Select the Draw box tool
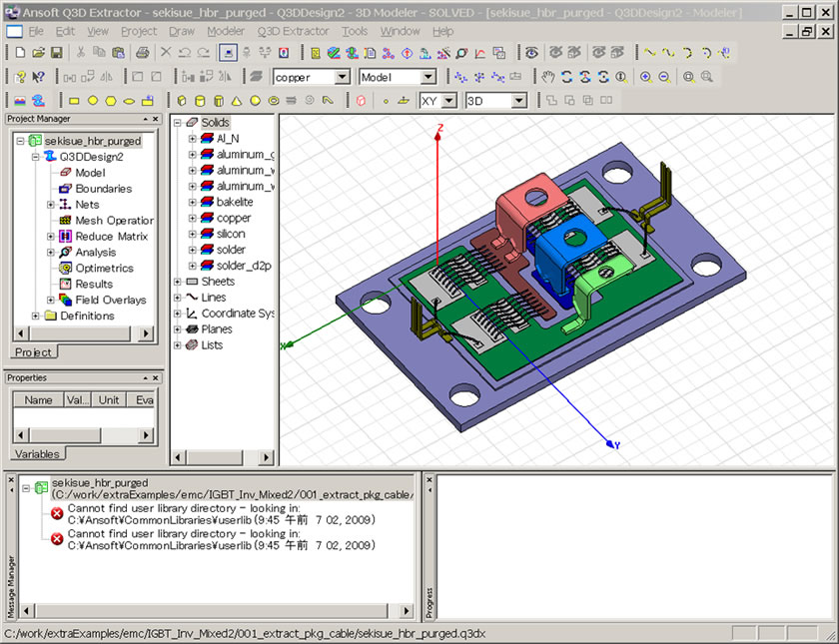Viewport: 839px width, 644px height. click(182, 101)
